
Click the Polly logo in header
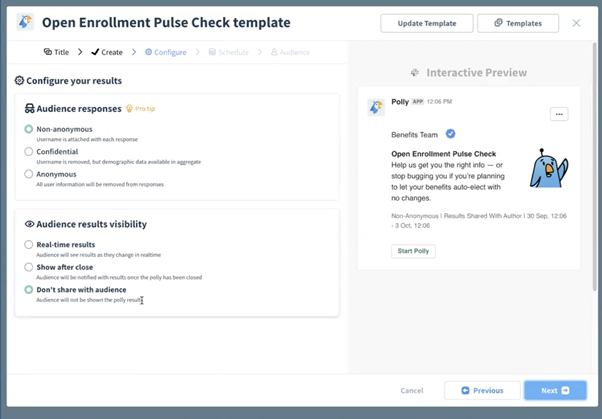26,22
